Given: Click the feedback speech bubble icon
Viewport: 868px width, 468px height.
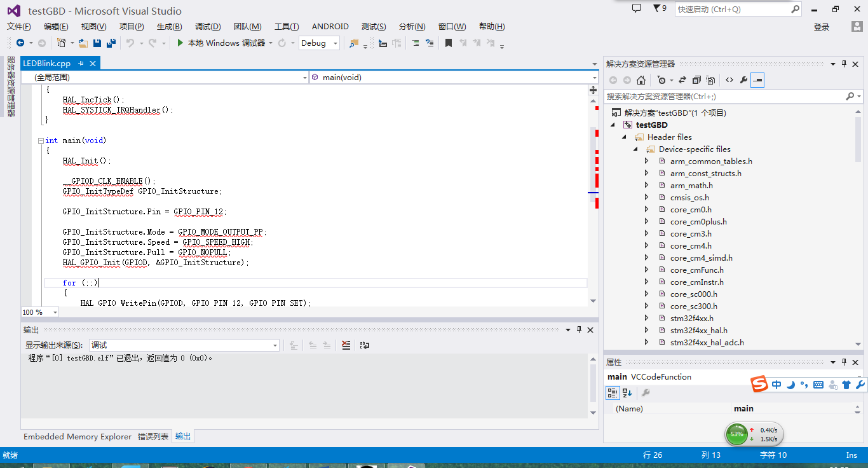Looking at the screenshot, I should coord(637,9).
